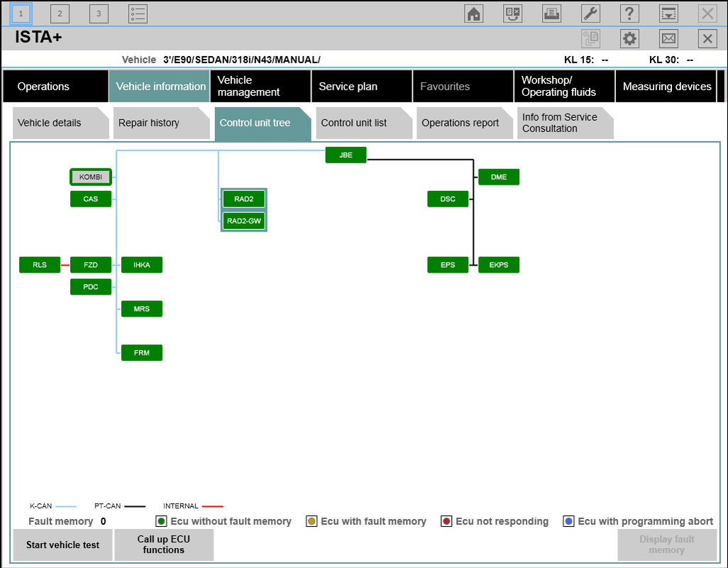Select the MRS control unit
728x568 pixels.
(142, 309)
